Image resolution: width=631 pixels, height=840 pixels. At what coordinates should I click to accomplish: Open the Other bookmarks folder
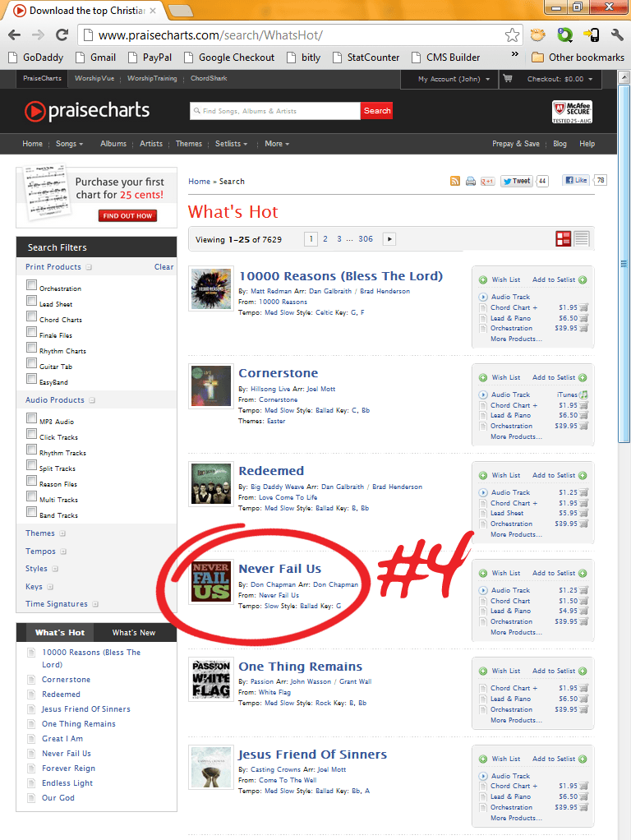tap(578, 58)
